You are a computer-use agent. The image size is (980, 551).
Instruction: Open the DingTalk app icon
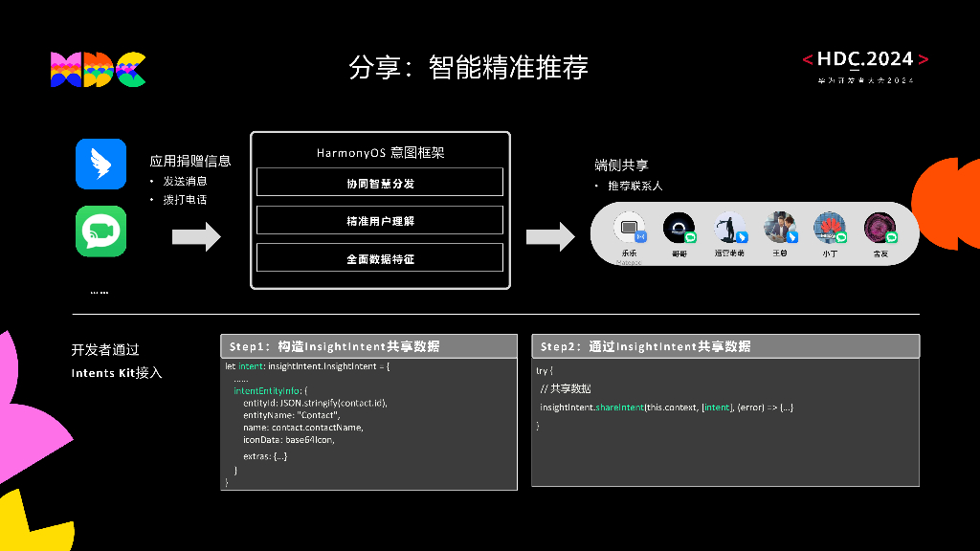pyautogui.click(x=100, y=164)
